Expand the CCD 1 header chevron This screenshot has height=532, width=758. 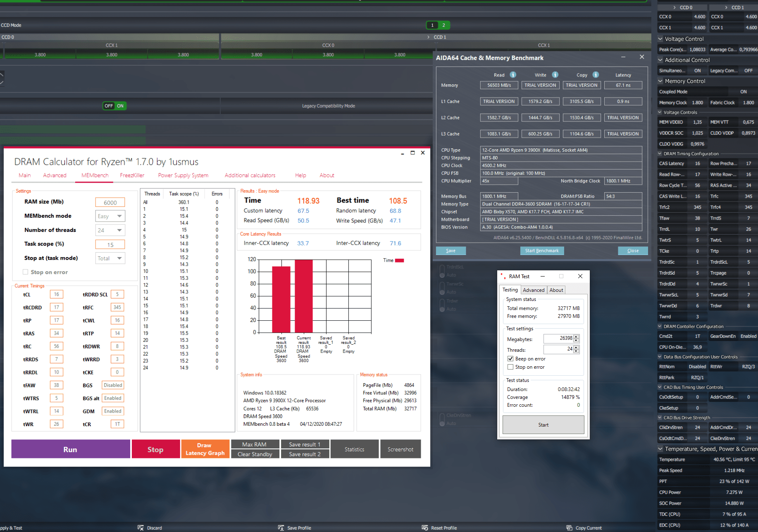click(x=726, y=7)
